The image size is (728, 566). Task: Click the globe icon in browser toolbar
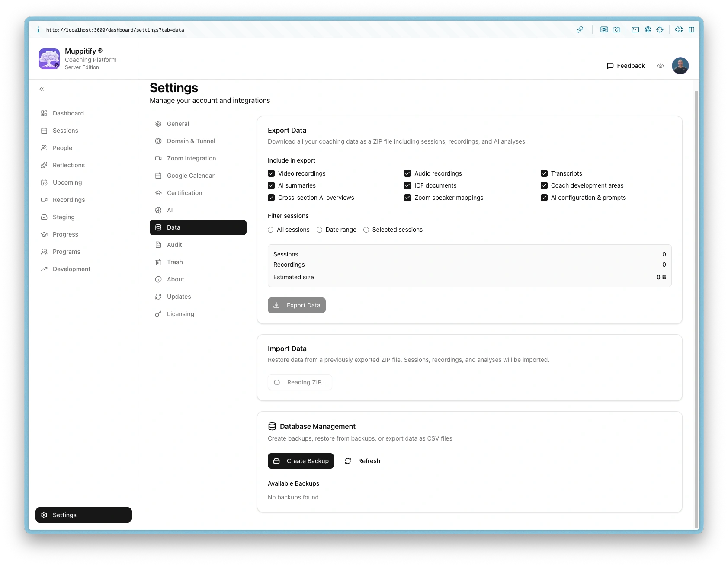[648, 30]
